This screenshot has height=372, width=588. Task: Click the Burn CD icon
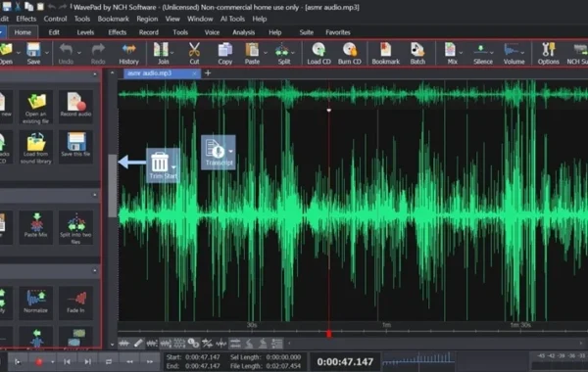click(350, 53)
